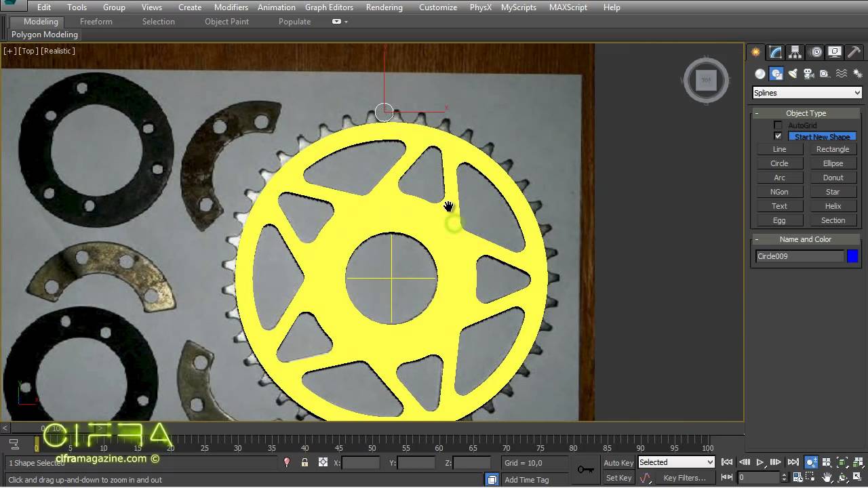
Task: Click the Zoom All tool
Action: [827, 462]
